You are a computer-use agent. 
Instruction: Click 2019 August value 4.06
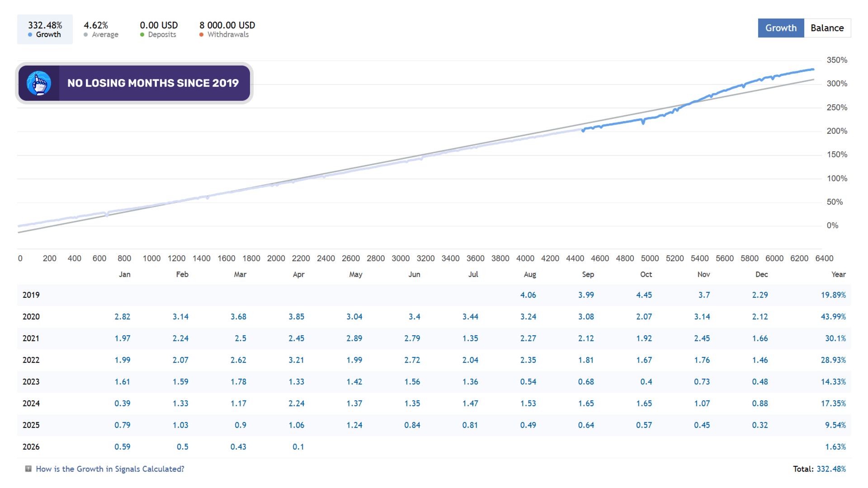528,295
